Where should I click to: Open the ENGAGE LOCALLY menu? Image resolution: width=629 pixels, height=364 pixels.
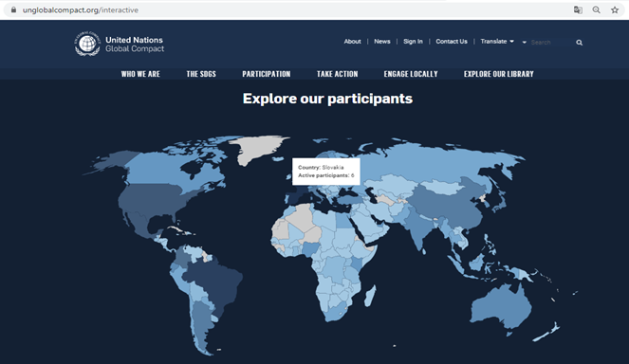click(411, 74)
